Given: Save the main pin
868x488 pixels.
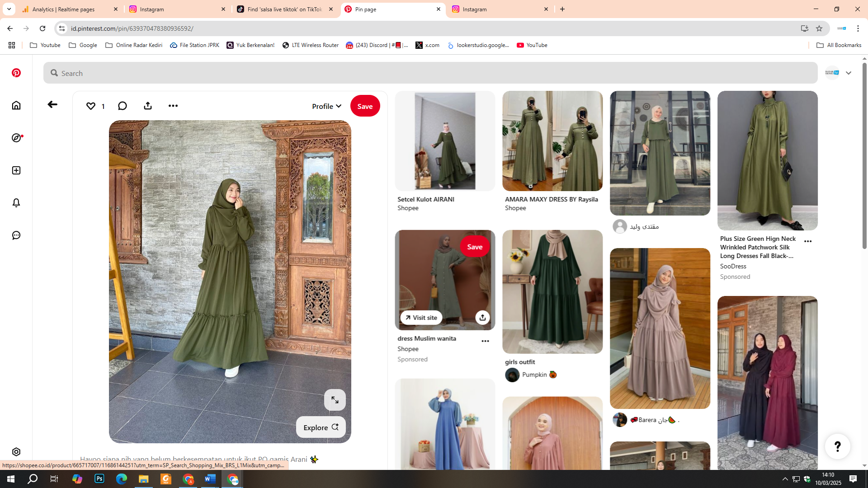Looking at the screenshot, I should coord(365,106).
